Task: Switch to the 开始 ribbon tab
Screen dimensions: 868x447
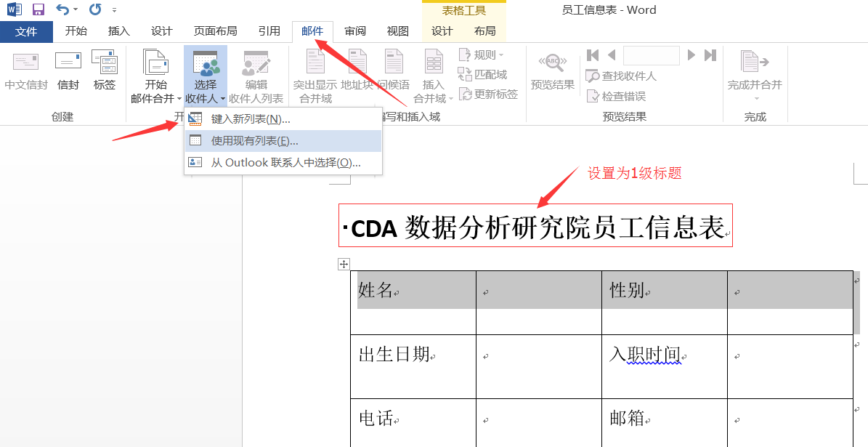Action: 76,31
